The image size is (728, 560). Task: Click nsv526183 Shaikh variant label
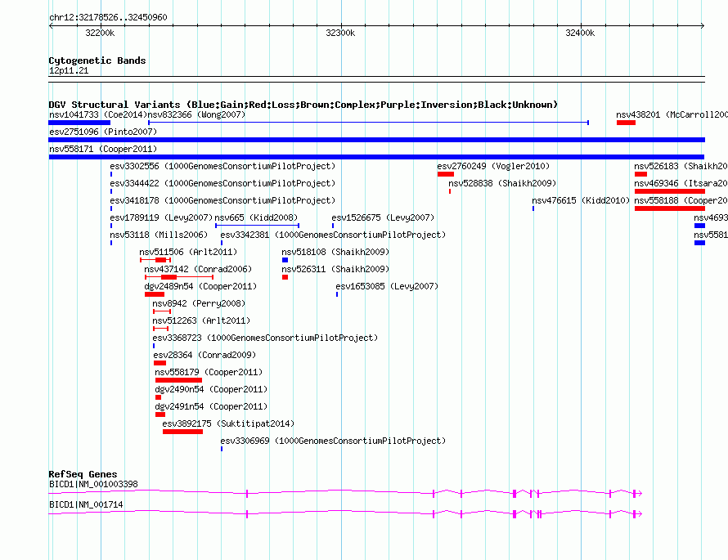click(x=681, y=166)
